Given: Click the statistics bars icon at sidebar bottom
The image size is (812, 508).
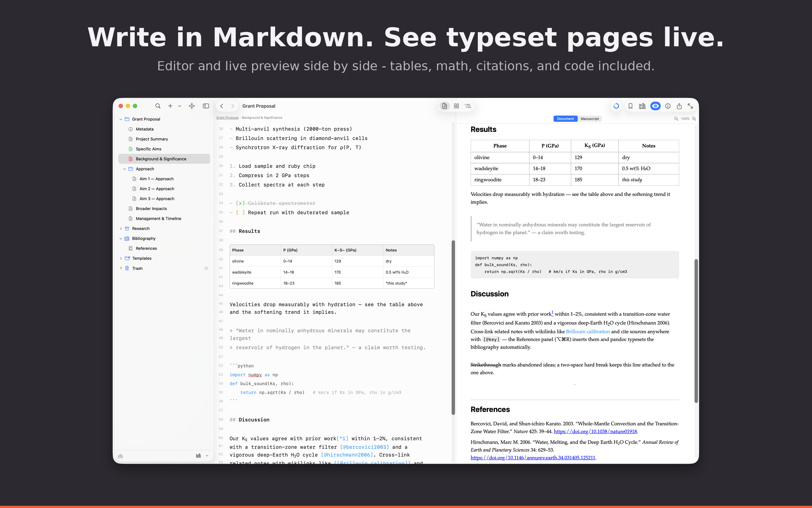Looking at the screenshot, I should pos(198,456).
